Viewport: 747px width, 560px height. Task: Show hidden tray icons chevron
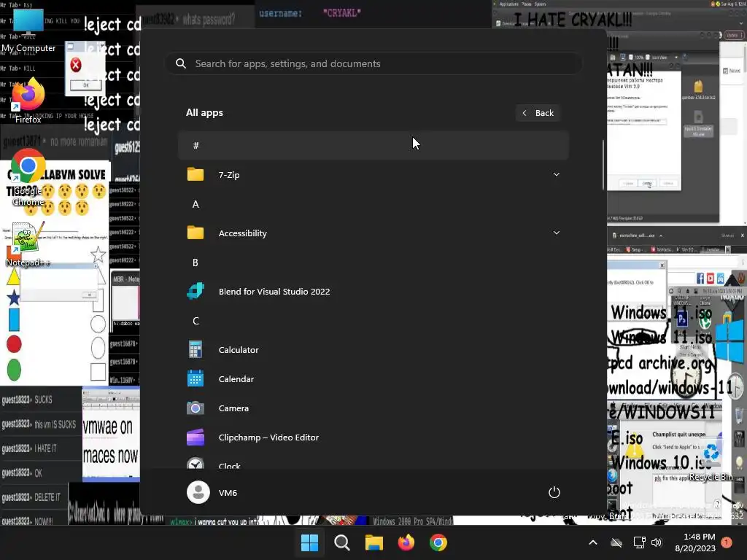(593, 542)
